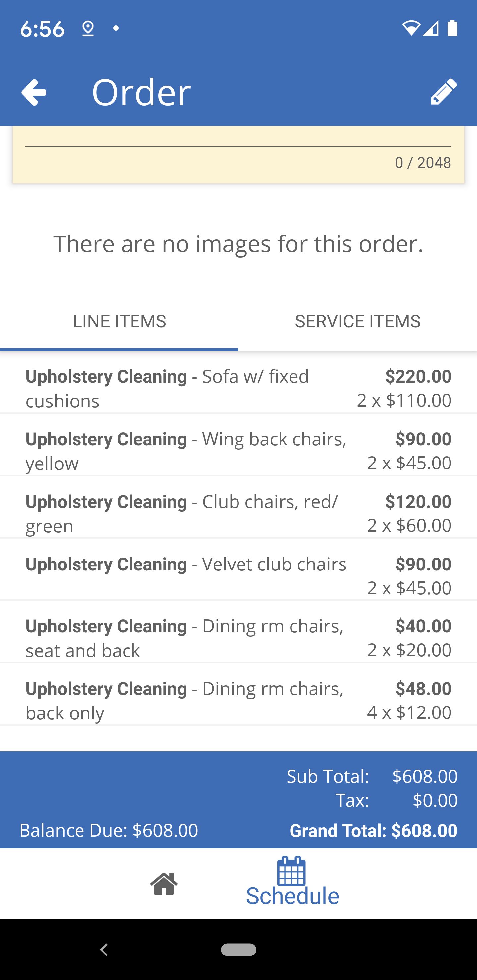Tap the Android home pill
This screenshot has width=477, height=980.
point(238,950)
